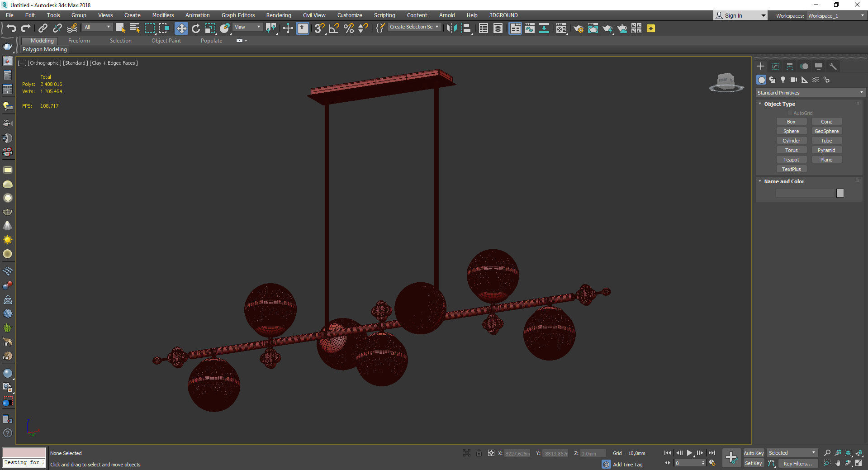
Task: Click the Sphere object type button
Action: pyautogui.click(x=791, y=131)
